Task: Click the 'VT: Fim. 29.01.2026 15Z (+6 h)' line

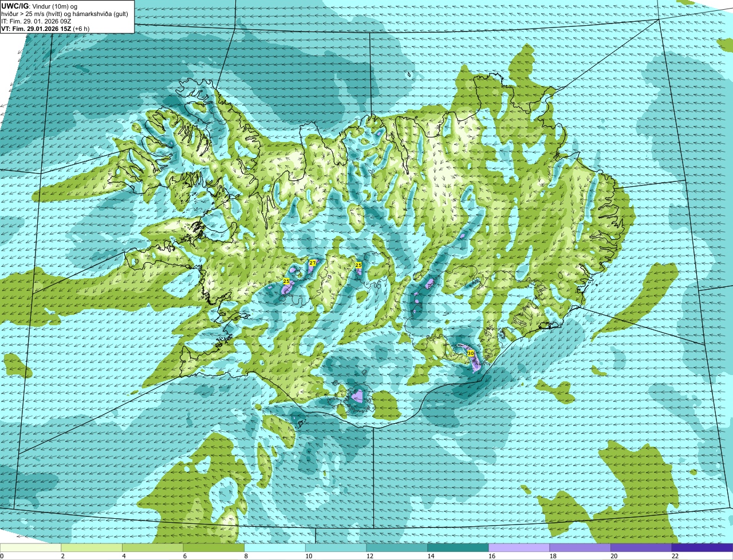Action: pos(45,28)
